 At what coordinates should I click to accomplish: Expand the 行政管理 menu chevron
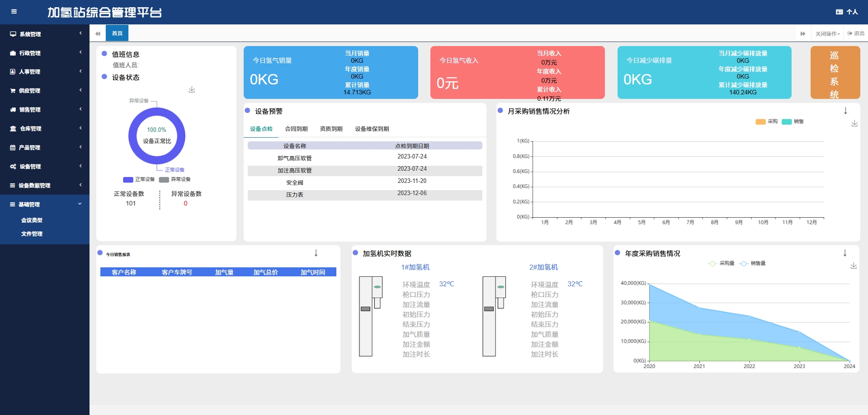80,52
